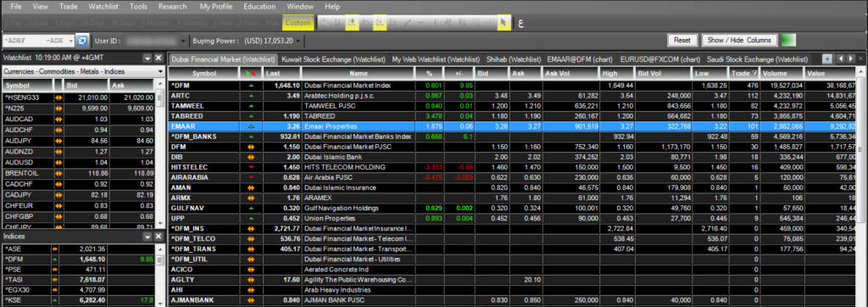Select the horizontal line drawing tool
Viewport: 868px width, 307px height.
421,22
